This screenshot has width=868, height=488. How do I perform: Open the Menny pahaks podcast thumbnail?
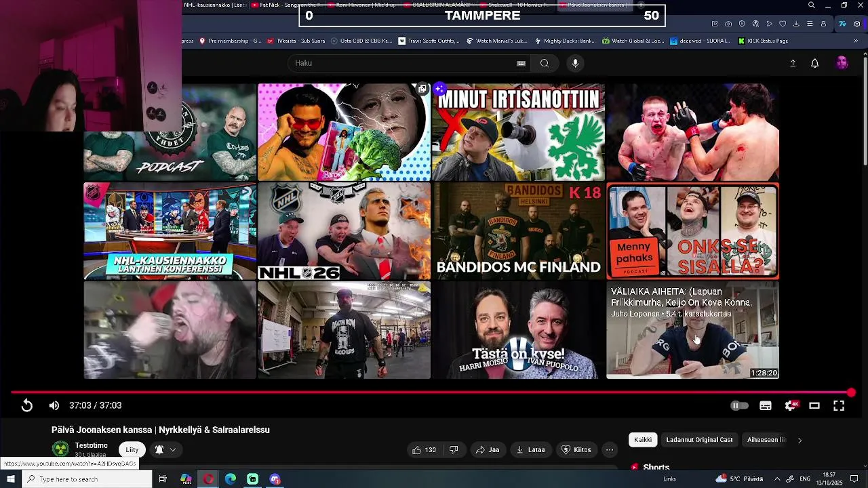[692, 231]
